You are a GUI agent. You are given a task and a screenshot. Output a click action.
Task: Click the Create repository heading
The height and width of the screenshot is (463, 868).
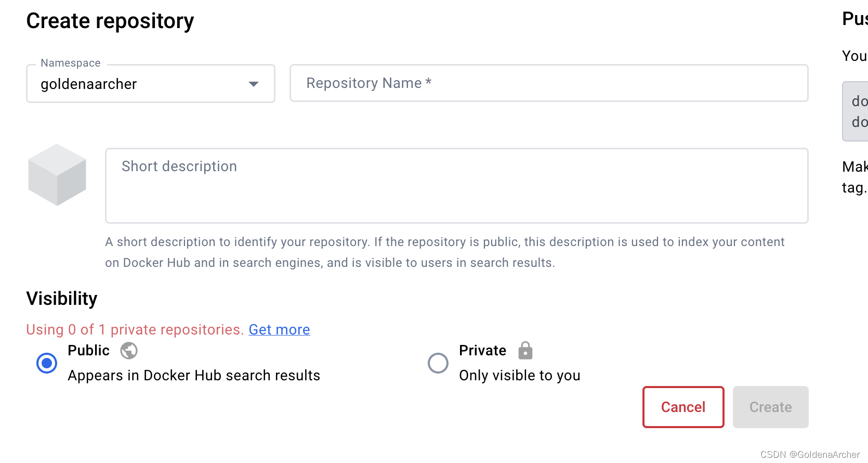(x=110, y=21)
